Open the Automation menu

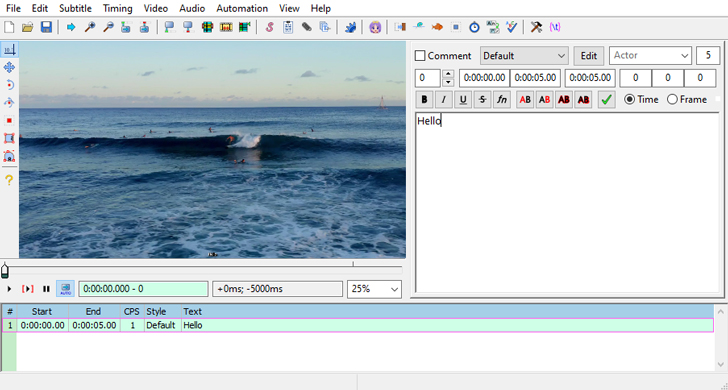pos(242,8)
